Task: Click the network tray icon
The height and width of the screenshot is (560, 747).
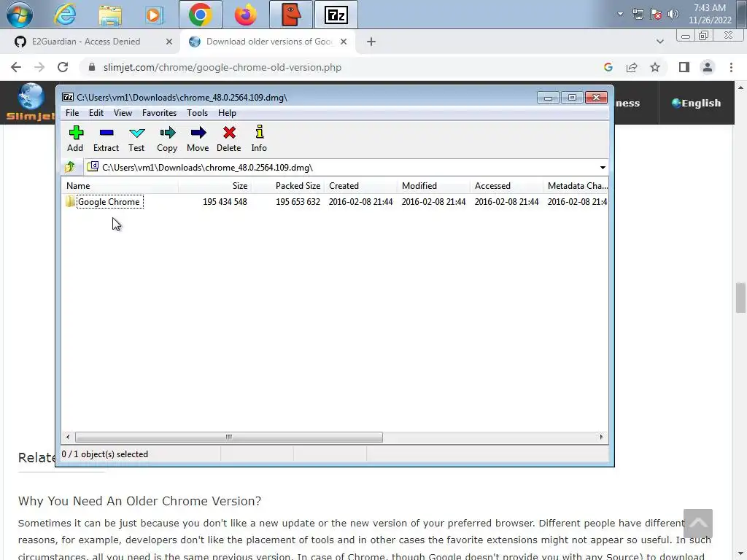Action: tap(638, 14)
